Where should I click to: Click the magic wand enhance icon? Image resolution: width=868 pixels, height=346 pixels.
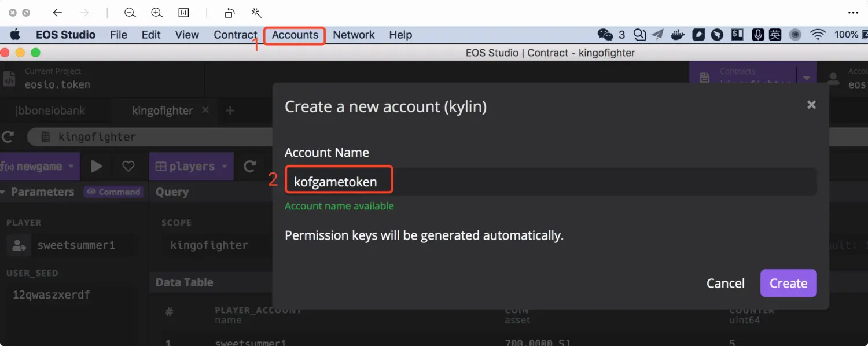pyautogui.click(x=256, y=13)
